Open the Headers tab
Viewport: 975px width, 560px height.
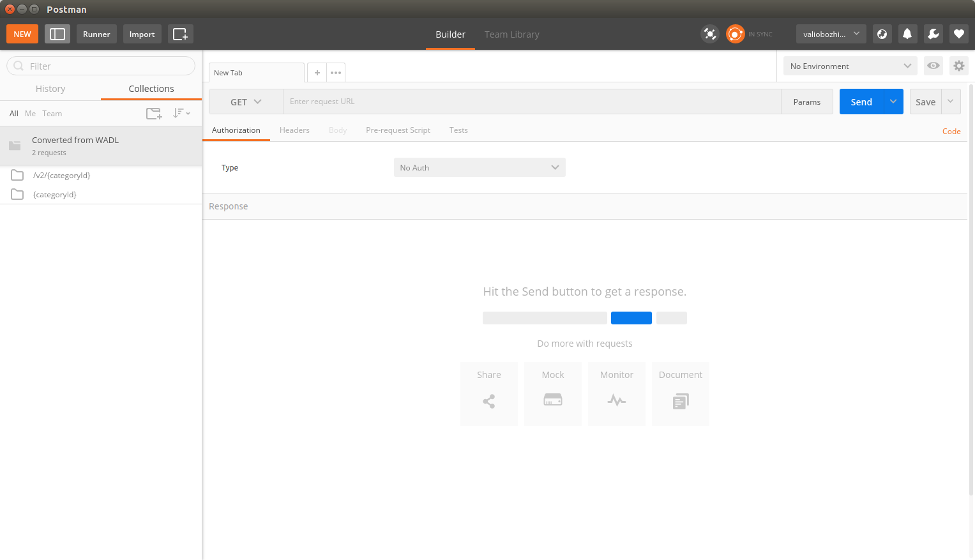coord(294,130)
